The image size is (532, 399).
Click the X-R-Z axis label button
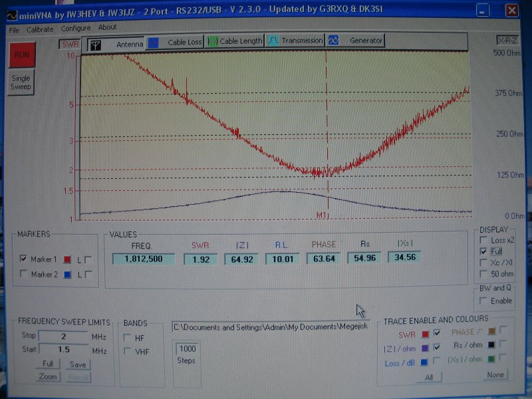(x=507, y=41)
